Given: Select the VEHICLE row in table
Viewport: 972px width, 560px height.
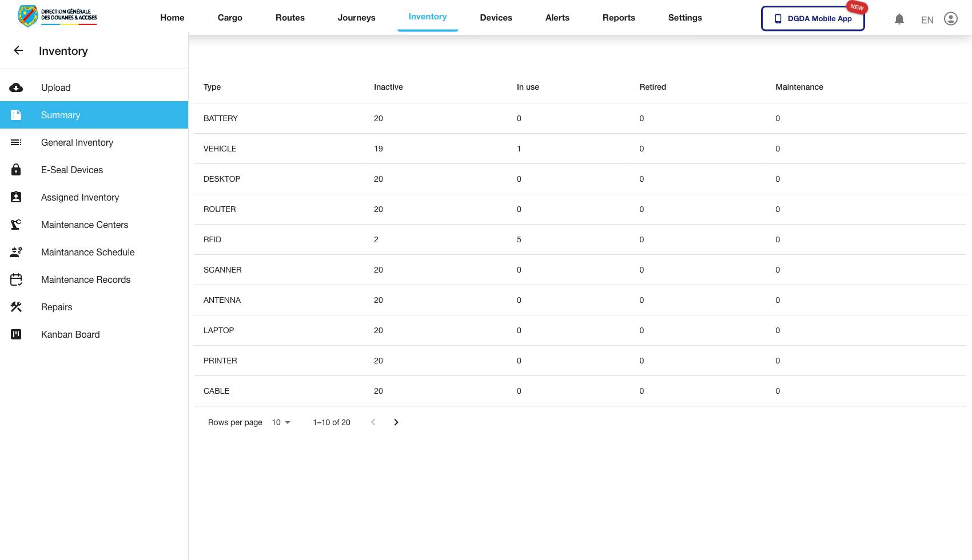Looking at the screenshot, I should pyautogui.click(x=220, y=149).
